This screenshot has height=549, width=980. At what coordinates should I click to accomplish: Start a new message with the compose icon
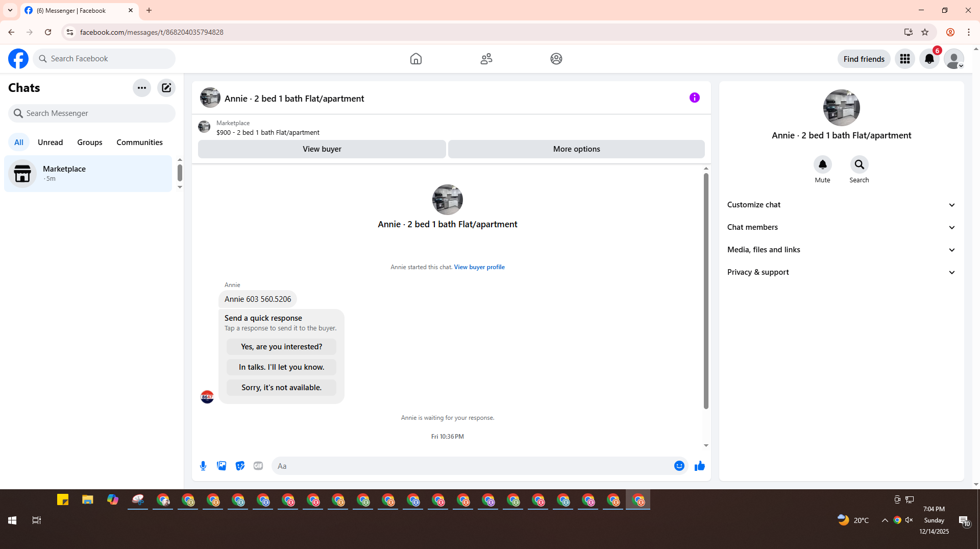[166, 88]
